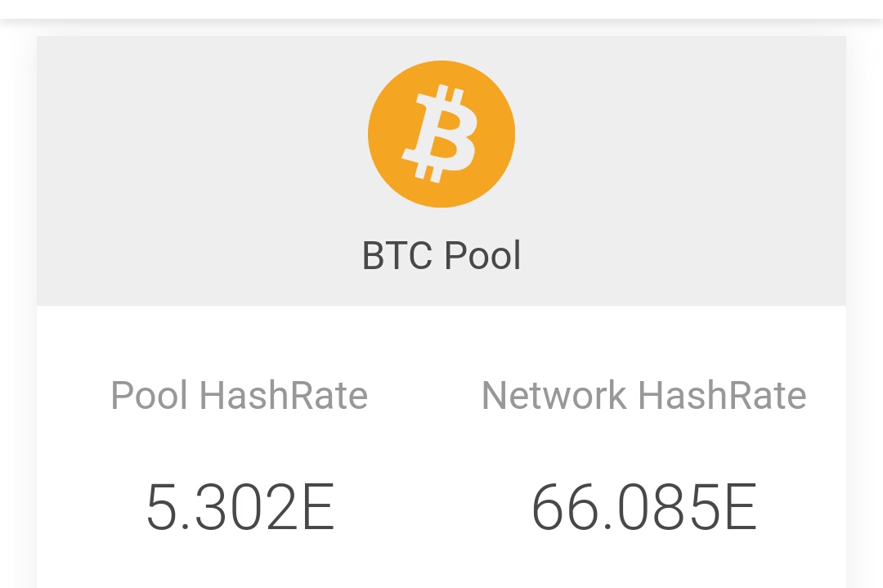Viewport: 883px width, 588px height.
Task: Click the HashRate word beside Pool
Action: tap(284, 395)
